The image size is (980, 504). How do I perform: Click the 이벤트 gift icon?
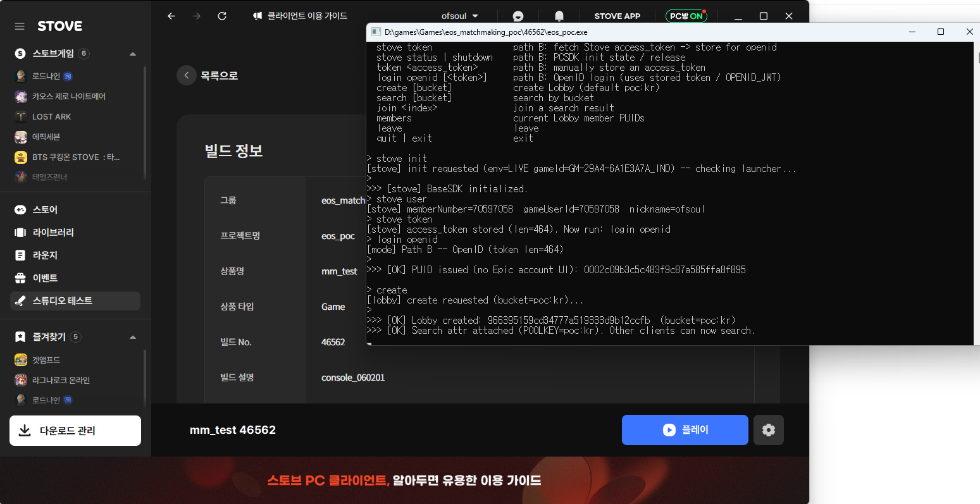pyautogui.click(x=20, y=278)
